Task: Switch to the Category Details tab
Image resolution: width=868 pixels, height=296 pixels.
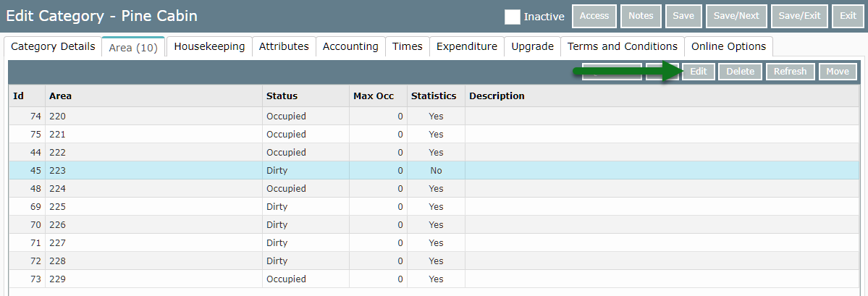Action: coord(53,46)
